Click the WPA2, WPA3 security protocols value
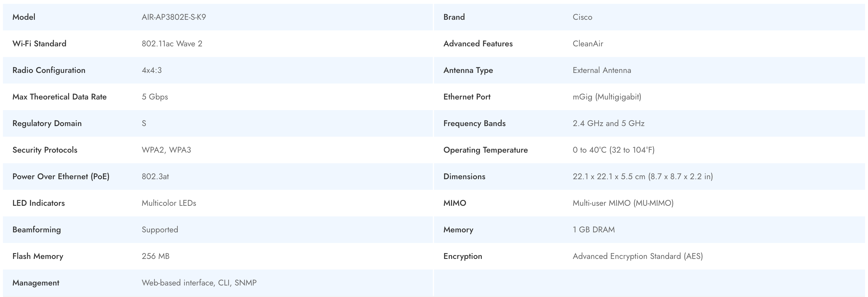Image resolution: width=868 pixels, height=297 pixels. 166,150
